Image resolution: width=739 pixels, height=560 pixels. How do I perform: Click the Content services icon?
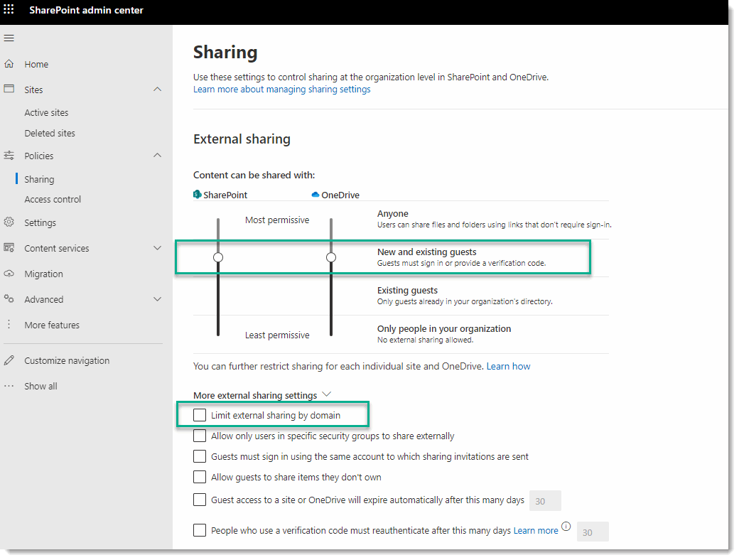coord(9,247)
